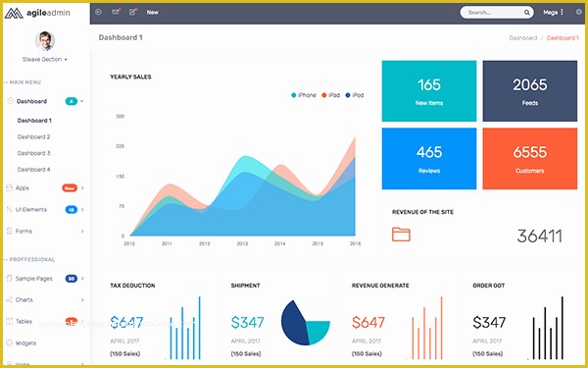Screen dimensions: 588x368
Task: Click the Sample Pages icon in the sidebar
Action: [x=10, y=279]
